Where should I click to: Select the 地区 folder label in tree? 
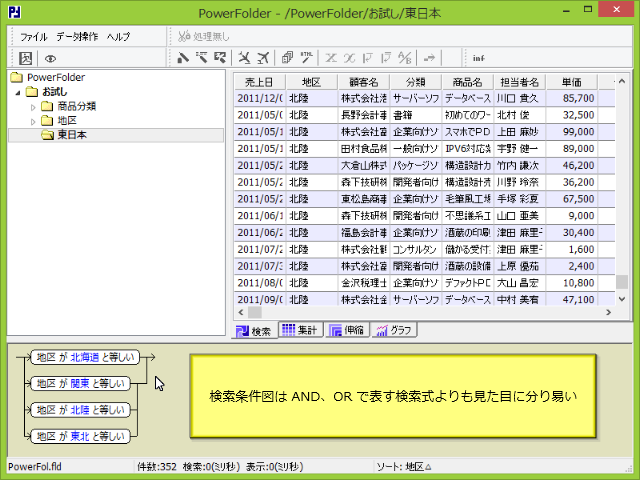click(x=67, y=120)
